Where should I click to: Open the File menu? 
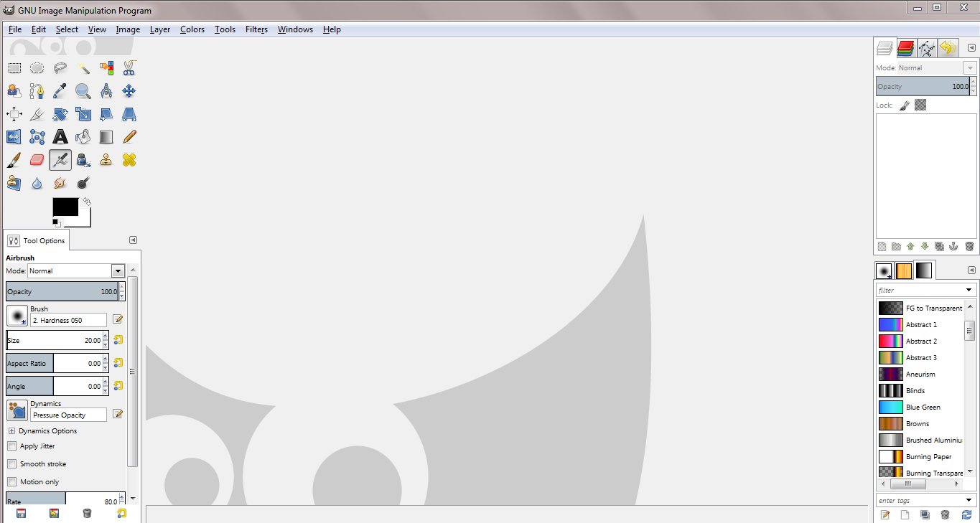(15, 29)
